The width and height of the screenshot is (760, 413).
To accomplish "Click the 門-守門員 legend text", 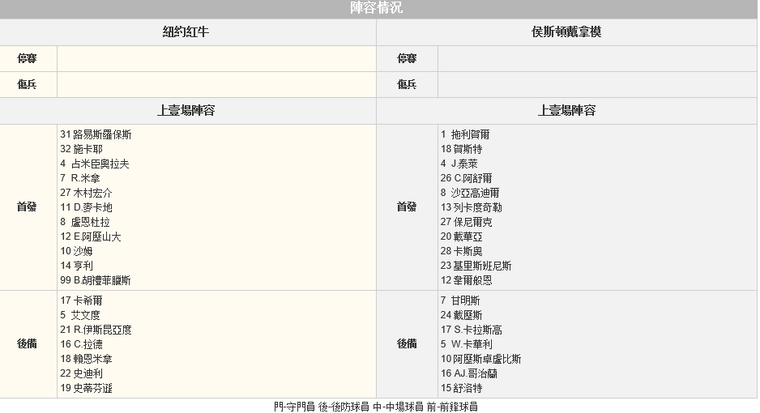I will coord(294,407).
